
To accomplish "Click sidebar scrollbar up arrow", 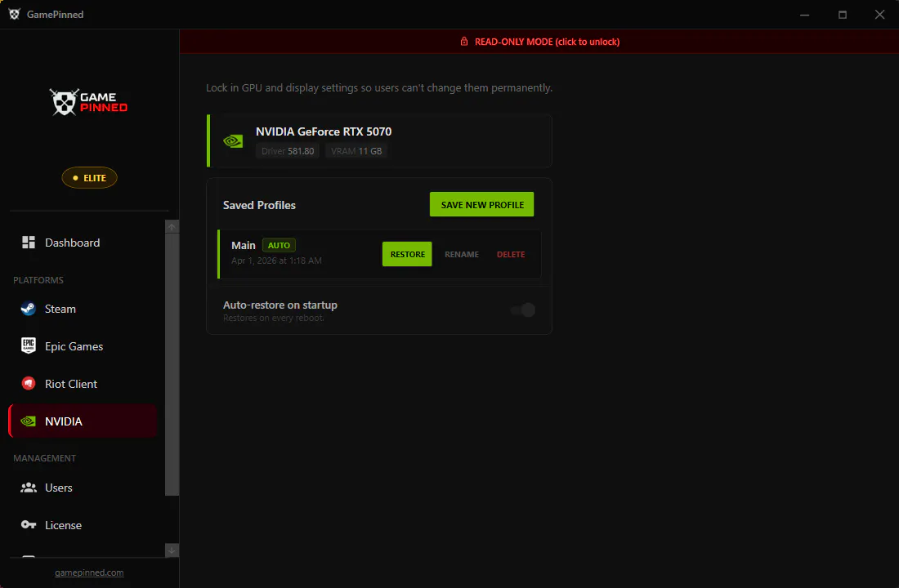I will pos(172,227).
